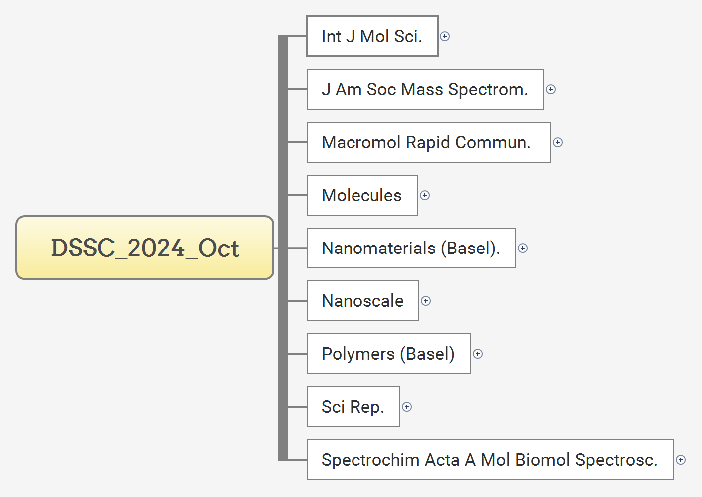Viewport: 702px width, 497px height.
Task: Select Macromol Rapid Commun. node
Action: point(427,142)
